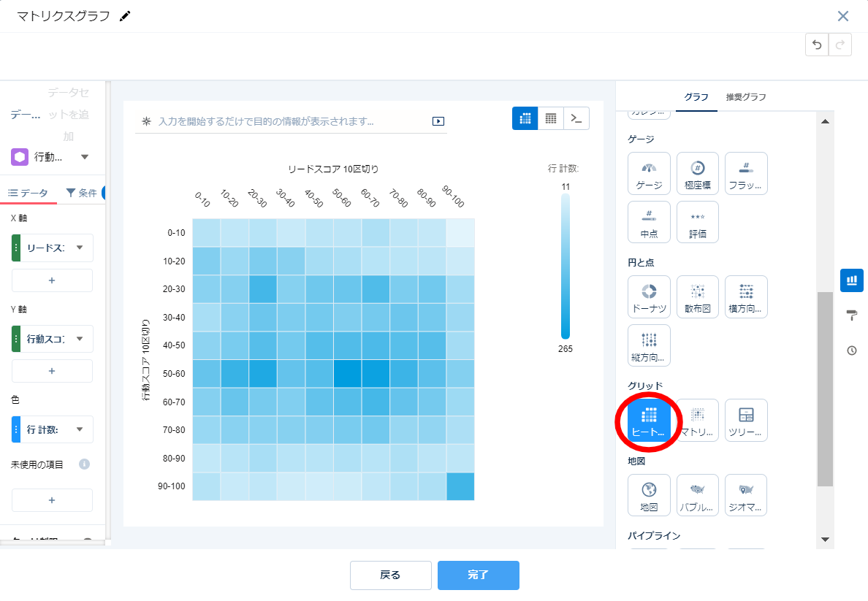This screenshot has height=601, width=868.
Task: Click the 完了 button
Action: (478, 575)
